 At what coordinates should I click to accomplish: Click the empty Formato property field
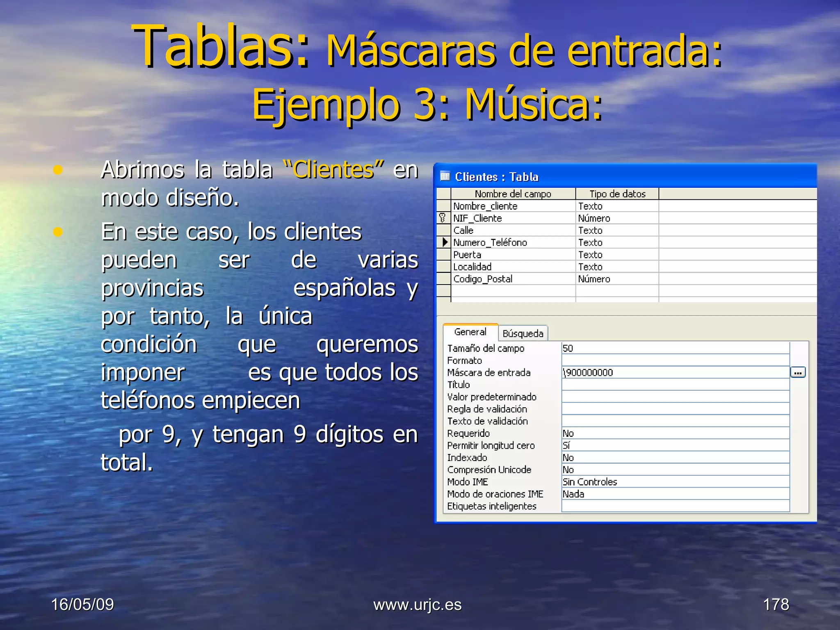click(676, 360)
